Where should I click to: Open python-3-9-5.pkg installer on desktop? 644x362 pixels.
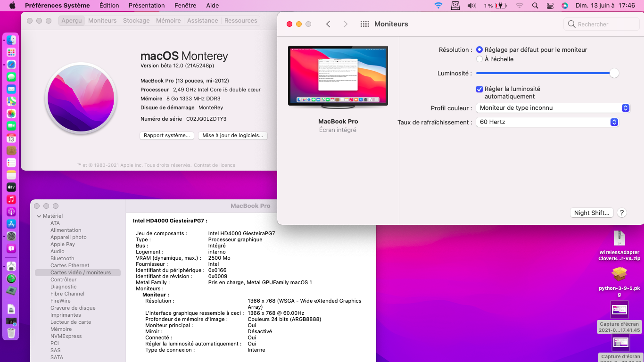coord(619,281)
